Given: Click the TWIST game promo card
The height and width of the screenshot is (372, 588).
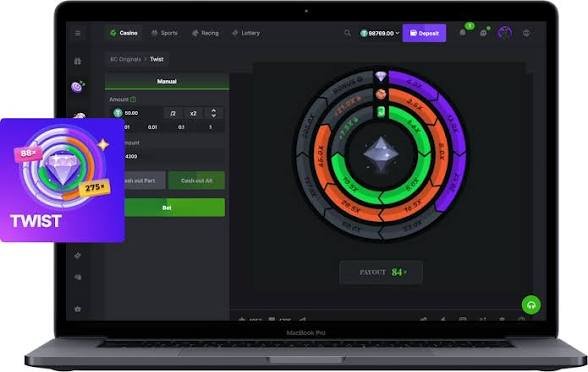Looking at the screenshot, I should click(x=62, y=180).
